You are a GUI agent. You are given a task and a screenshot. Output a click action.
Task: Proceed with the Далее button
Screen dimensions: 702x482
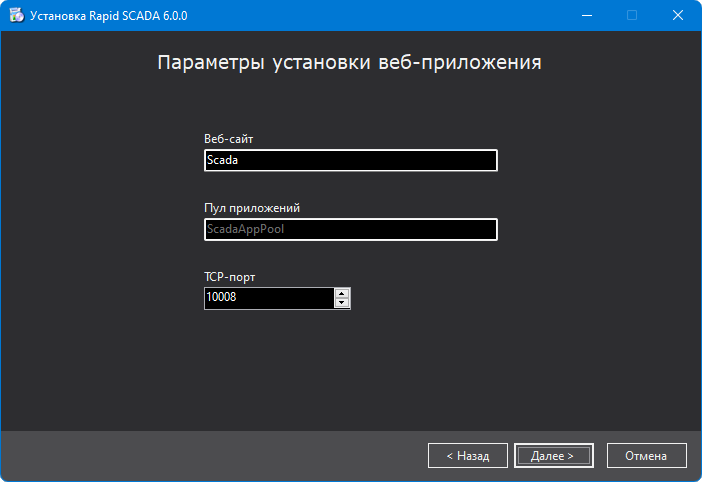pos(554,456)
